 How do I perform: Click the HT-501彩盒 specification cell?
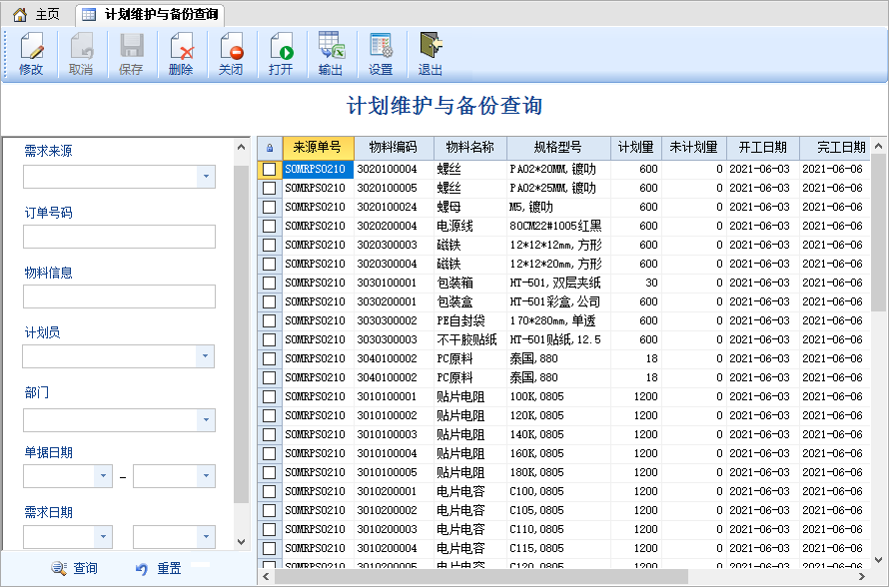pyautogui.click(x=558, y=301)
